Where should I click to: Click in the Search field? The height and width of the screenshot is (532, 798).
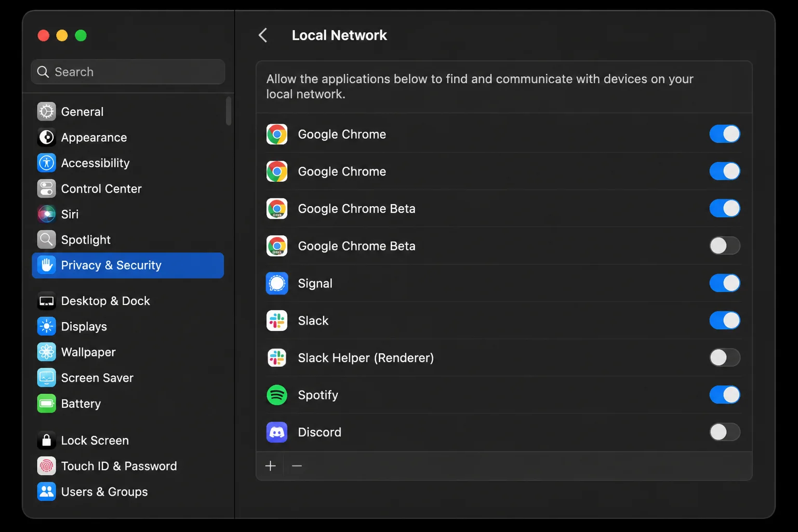(x=128, y=72)
